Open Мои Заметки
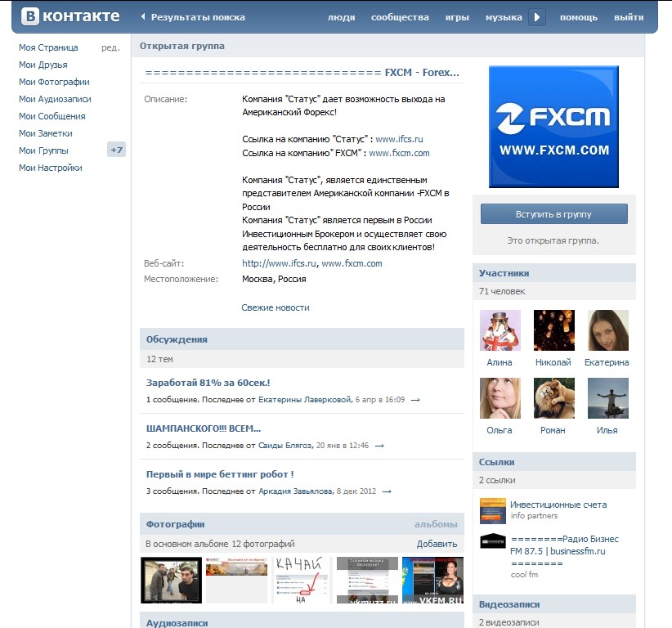Screen dimensions: 672x628 click(x=46, y=133)
